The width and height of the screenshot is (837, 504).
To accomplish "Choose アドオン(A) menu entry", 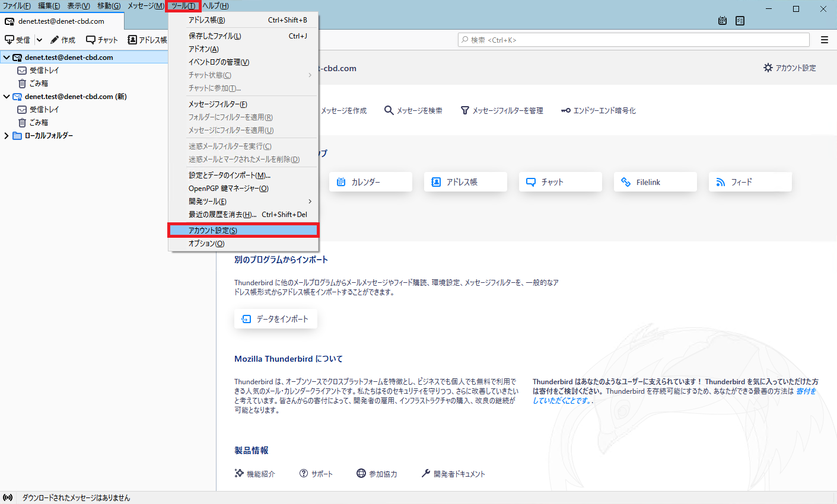I will 243,49.
